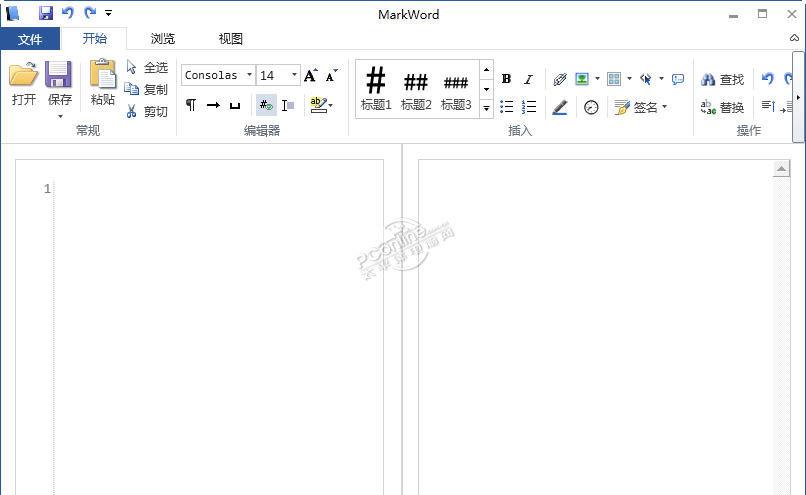Toggle the text cursor selection-mode icon
Screen dimensions: 806x495
coord(288,105)
